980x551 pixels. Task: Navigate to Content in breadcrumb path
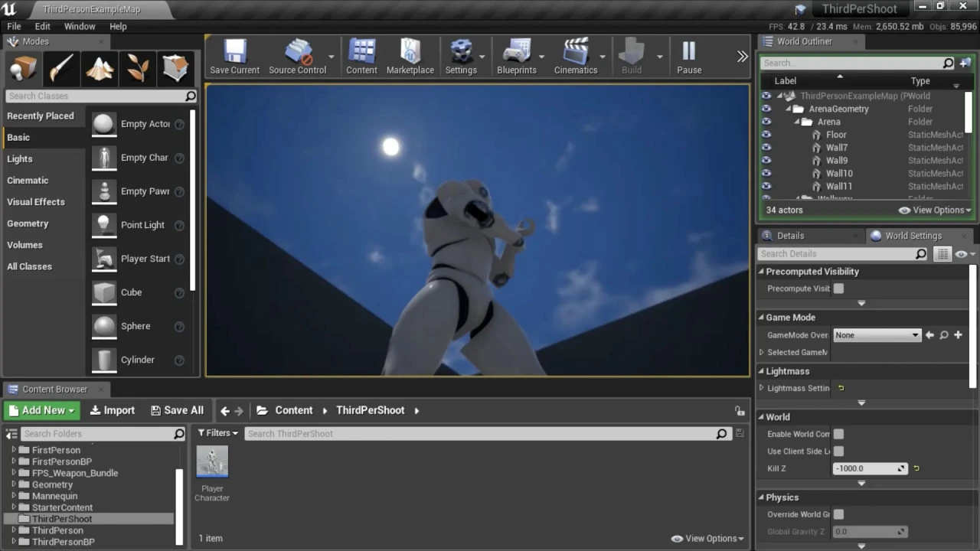pos(294,410)
